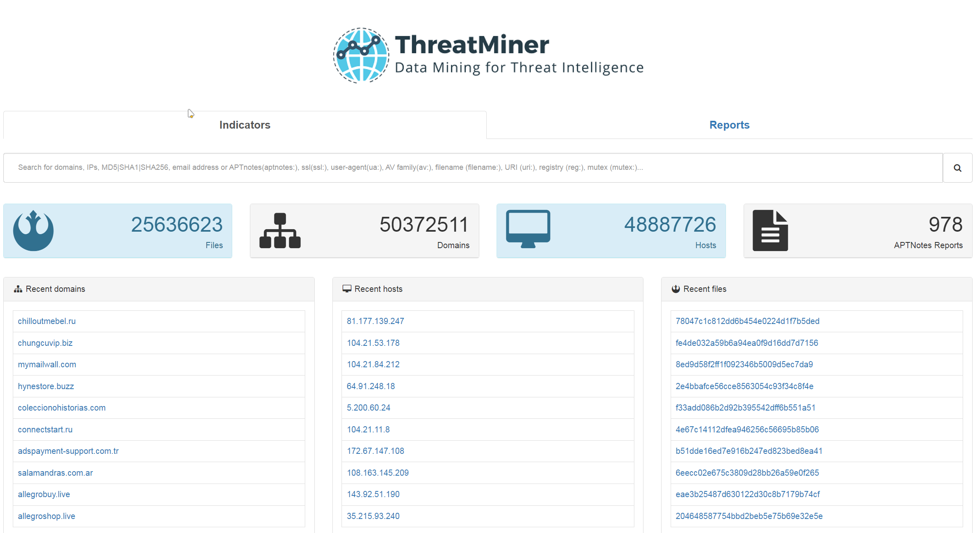Click the monitor Hosts icon
The image size is (980, 533).
point(528,229)
